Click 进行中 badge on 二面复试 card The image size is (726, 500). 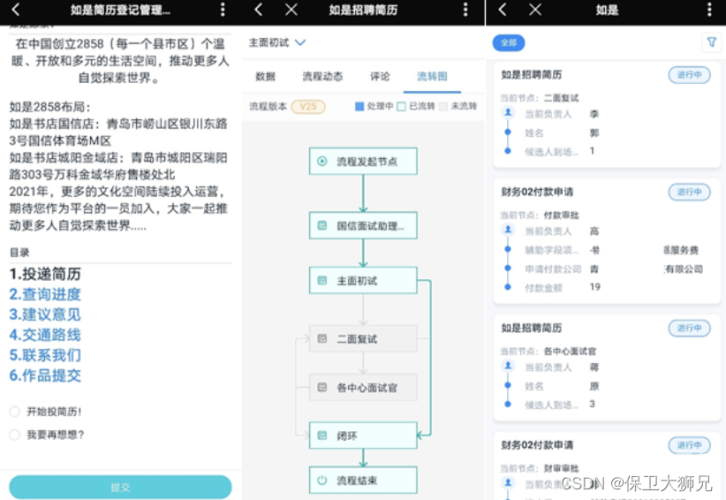689,75
